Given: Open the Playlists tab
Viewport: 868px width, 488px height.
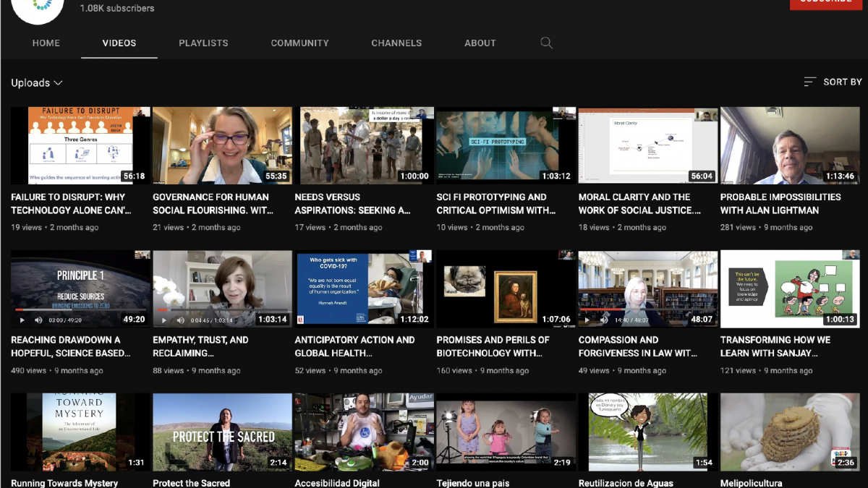Looking at the screenshot, I should click(203, 43).
